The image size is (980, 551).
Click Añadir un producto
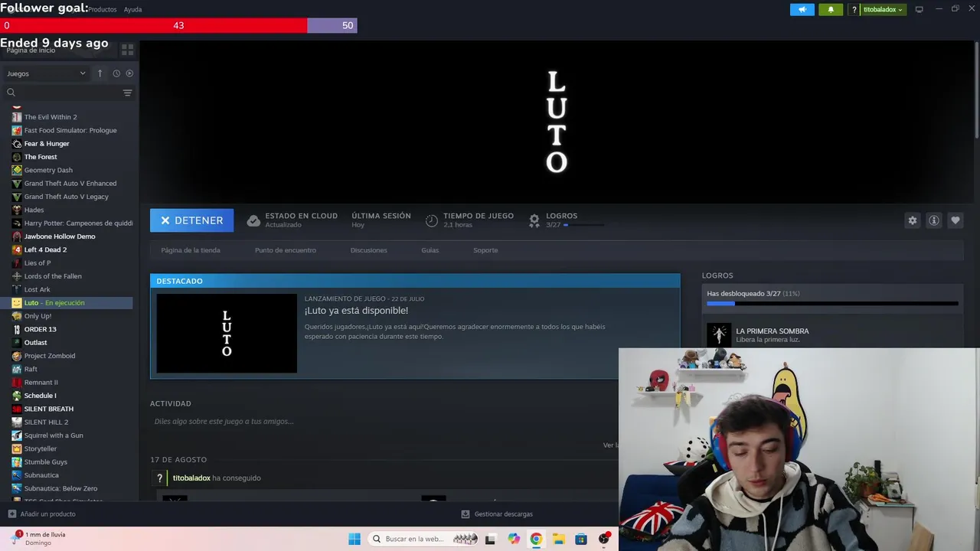pos(41,514)
